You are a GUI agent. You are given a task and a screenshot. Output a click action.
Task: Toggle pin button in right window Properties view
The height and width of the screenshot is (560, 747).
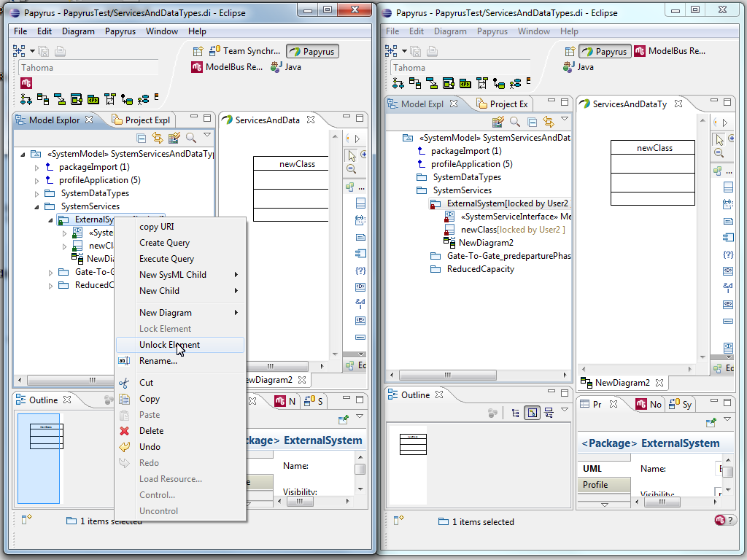point(711,422)
